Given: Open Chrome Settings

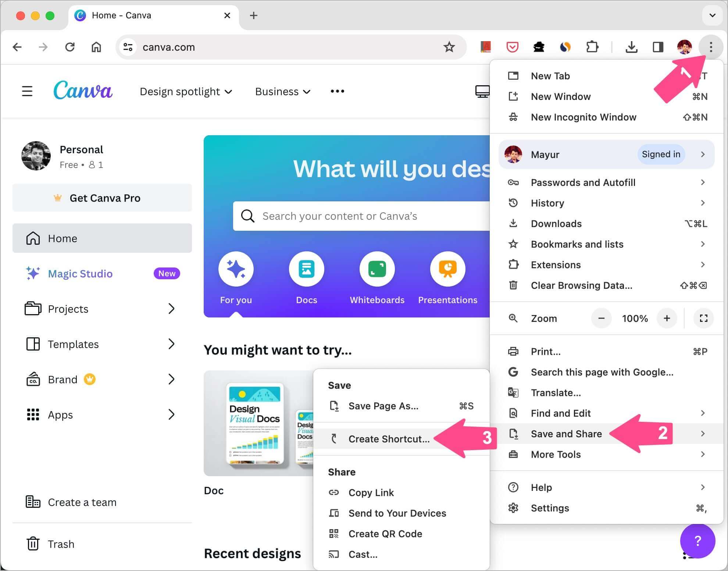Looking at the screenshot, I should [x=607, y=508].
